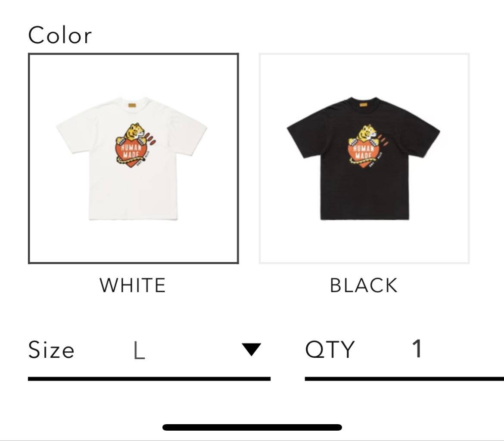Image resolution: width=504 pixels, height=441 pixels.
Task: Click the tiger heart logo on black shirt
Action: click(367, 147)
